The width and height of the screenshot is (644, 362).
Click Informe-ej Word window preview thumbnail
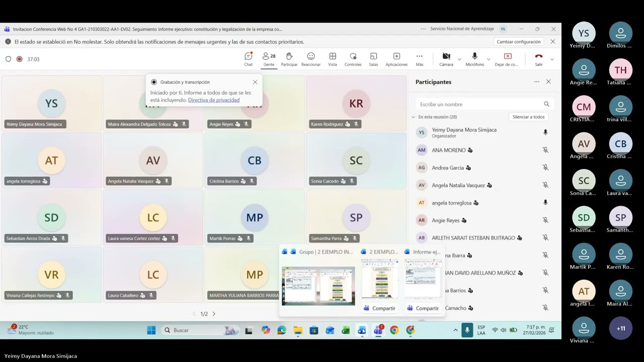(x=423, y=278)
